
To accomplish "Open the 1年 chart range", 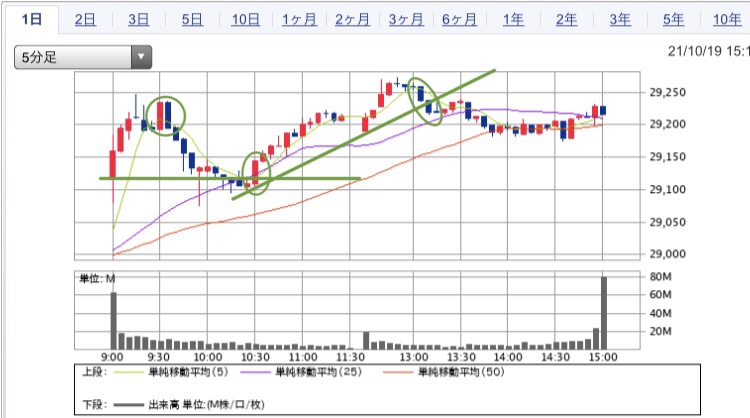I will pyautogui.click(x=513, y=20).
